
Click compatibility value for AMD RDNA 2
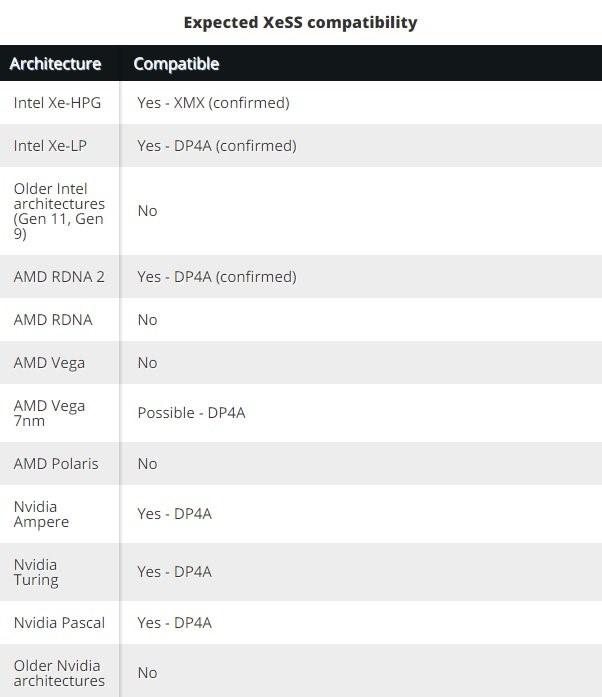[216, 277]
